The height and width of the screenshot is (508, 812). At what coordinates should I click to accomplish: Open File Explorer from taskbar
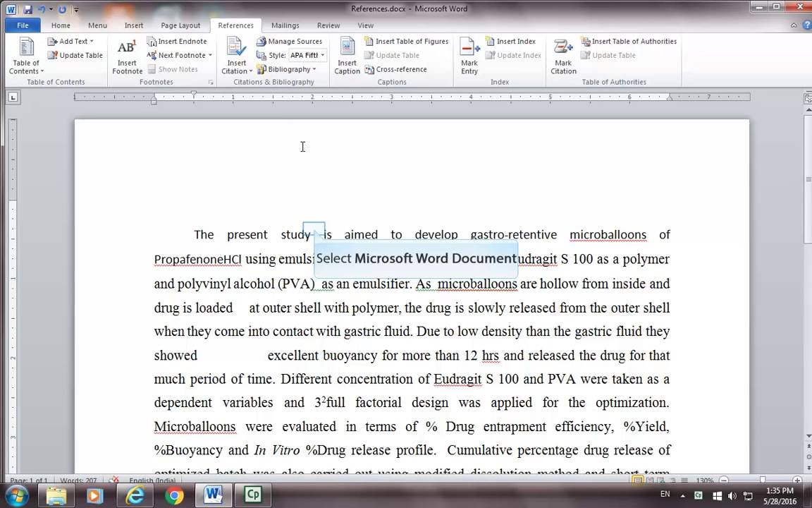point(56,495)
